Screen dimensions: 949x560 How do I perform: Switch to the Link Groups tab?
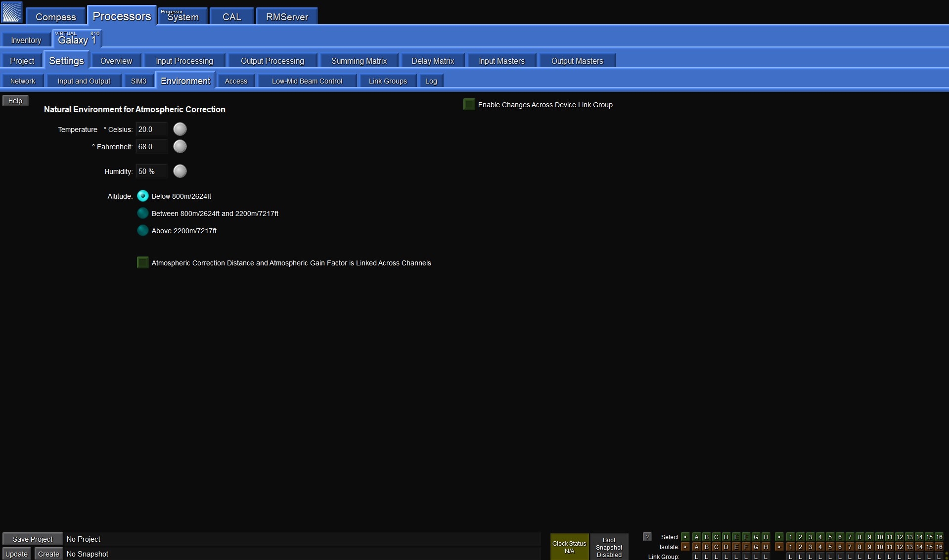pyautogui.click(x=387, y=81)
